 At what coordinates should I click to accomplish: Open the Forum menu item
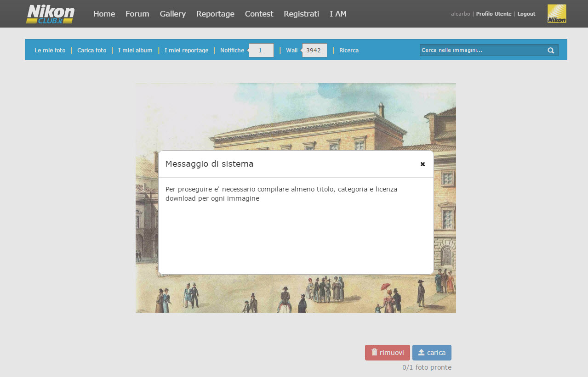pos(137,14)
